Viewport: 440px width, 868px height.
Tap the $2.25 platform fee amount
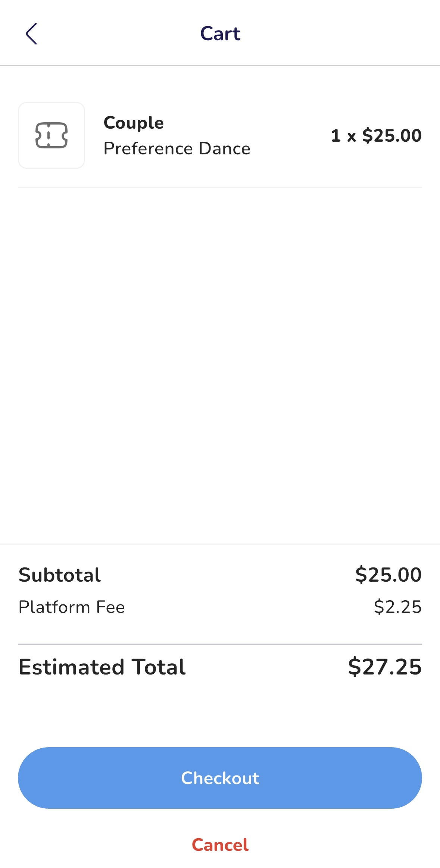tap(398, 607)
